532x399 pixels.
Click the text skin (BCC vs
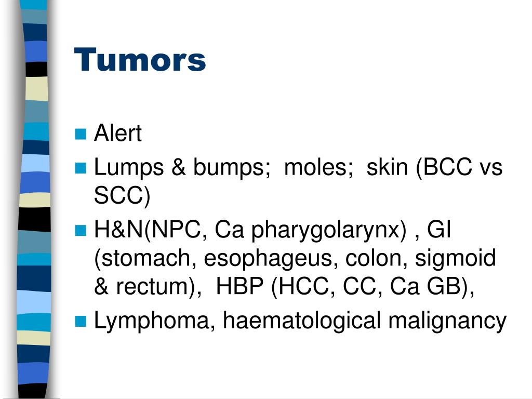click(434, 168)
